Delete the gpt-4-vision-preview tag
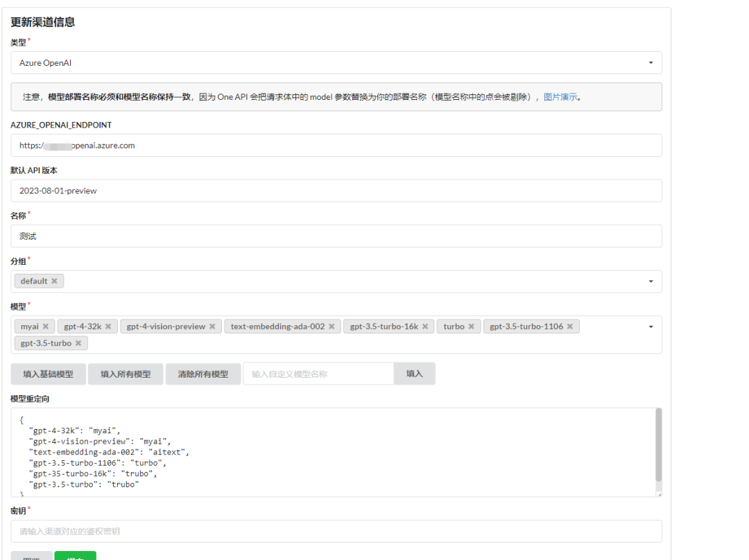 (x=212, y=326)
